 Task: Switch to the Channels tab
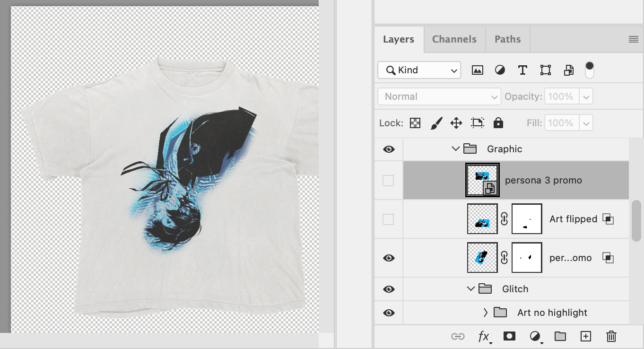(454, 39)
